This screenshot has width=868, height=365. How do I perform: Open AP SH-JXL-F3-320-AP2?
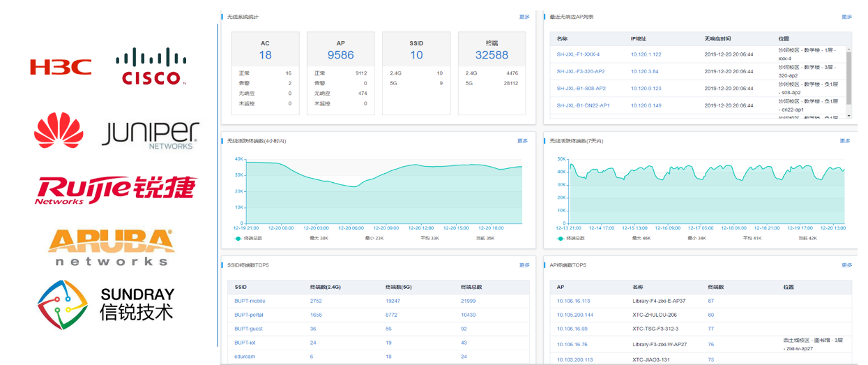(x=580, y=71)
